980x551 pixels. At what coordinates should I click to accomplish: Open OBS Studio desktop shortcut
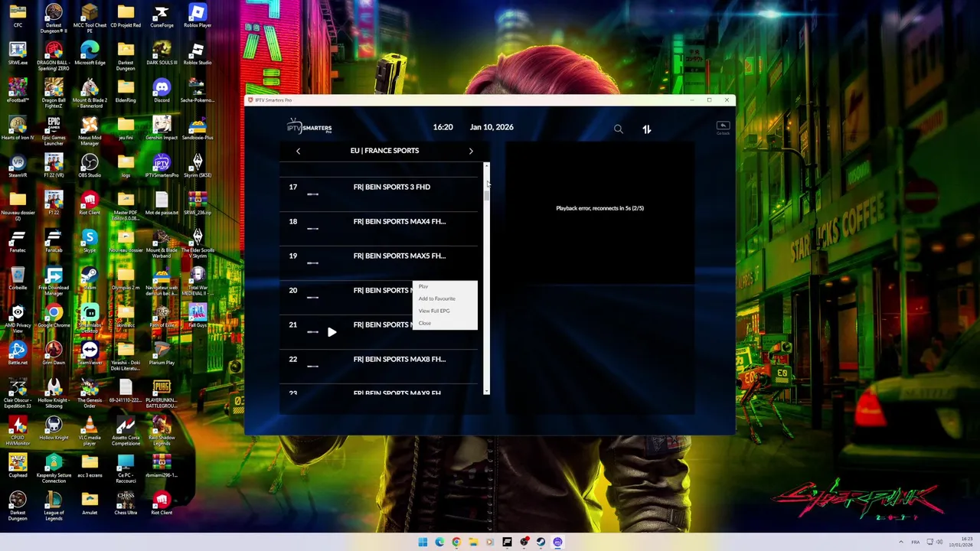pos(90,166)
